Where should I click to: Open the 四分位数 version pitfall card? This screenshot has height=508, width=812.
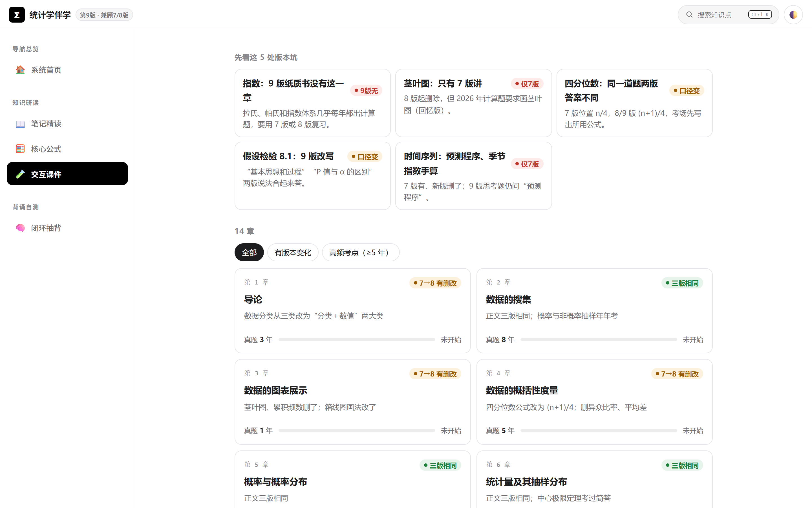pyautogui.click(x=634, y=103)
